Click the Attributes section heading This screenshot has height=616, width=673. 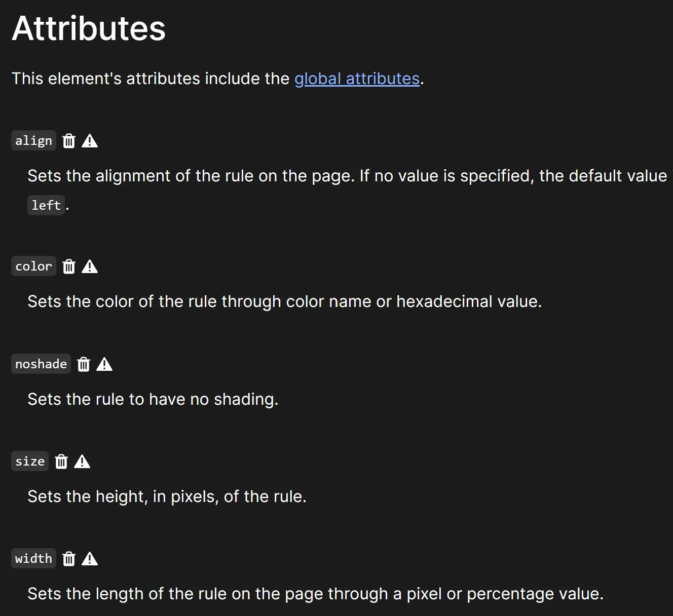tap(89, 28)
